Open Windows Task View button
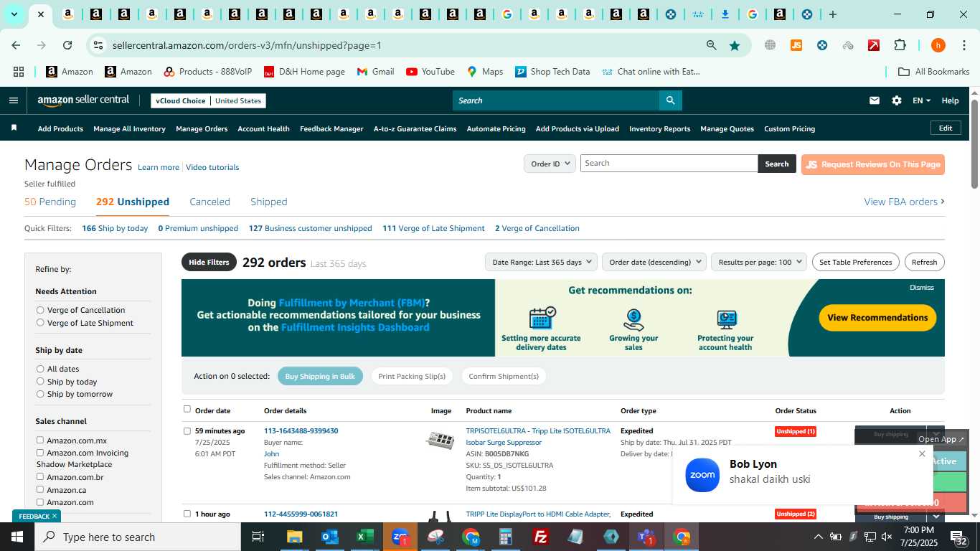 [x=258, y=537]
